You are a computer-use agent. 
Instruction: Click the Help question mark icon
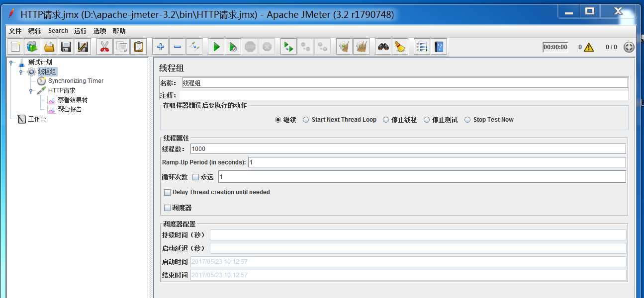439,47
